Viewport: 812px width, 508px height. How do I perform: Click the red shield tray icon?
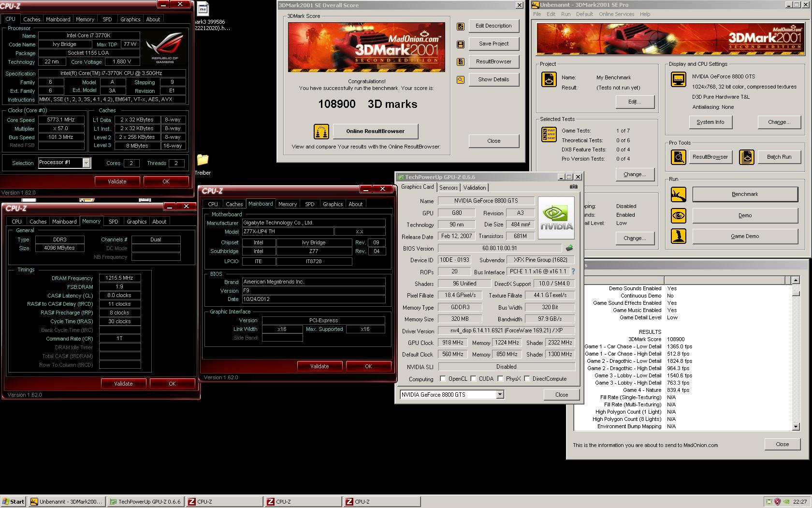pyautogui.click(x=777, y=502)
